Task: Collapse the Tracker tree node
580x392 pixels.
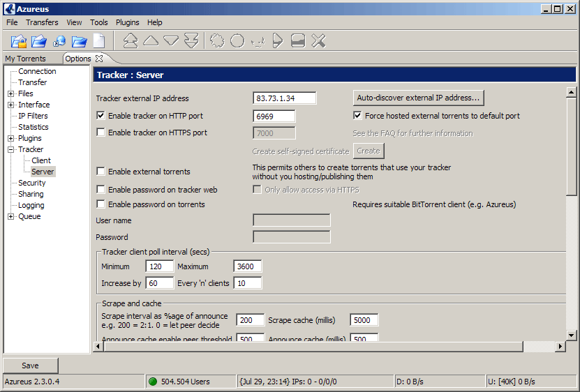Action: 10,149
